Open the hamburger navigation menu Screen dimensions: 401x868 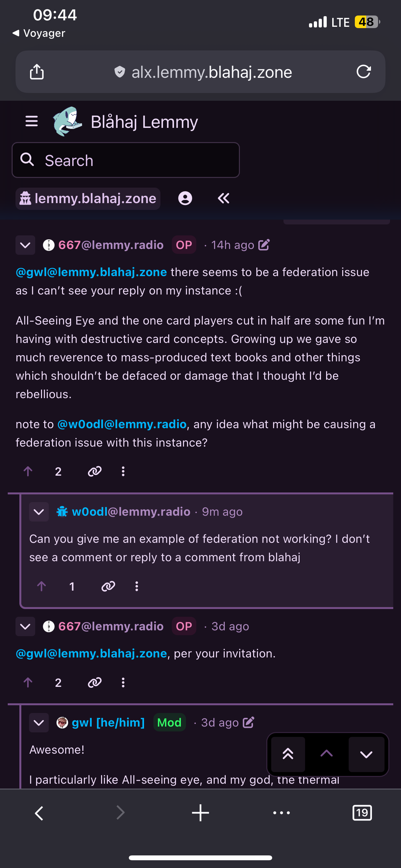click(32, 121)
